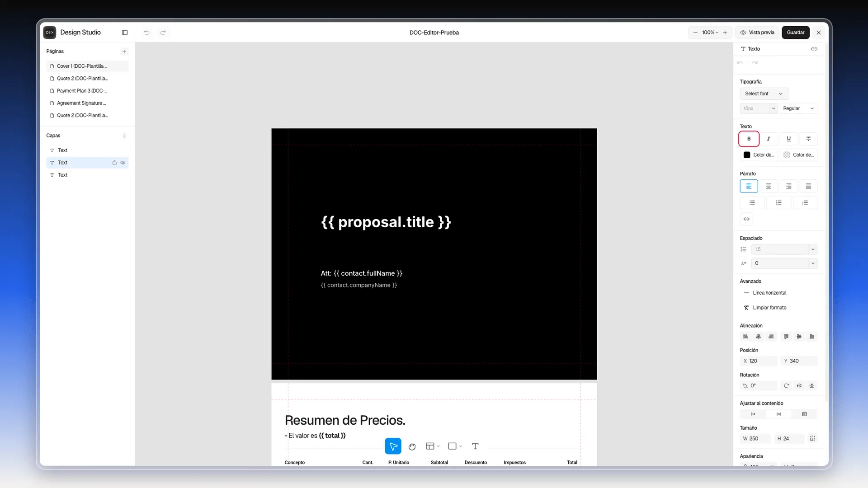Open the Regular font weight dropdown
The height and width of the screenshot is (488, 868).
click(x=798, y=108)
